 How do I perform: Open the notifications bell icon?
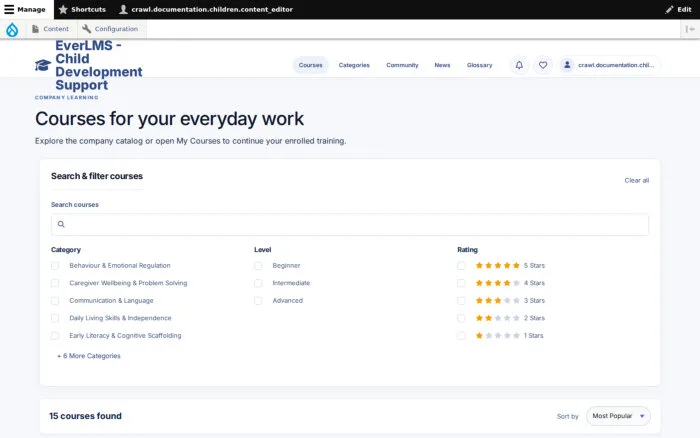coord(519,65)
